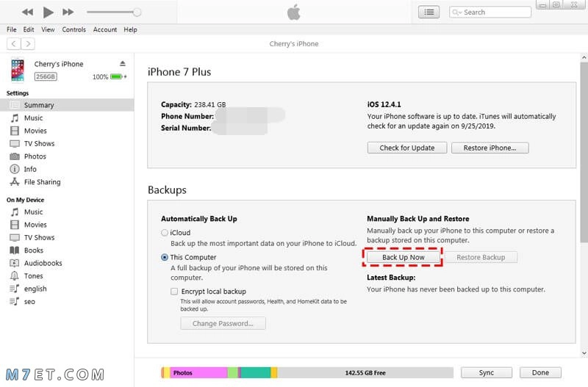Viewport: 588px width, 387px height.
Task: Click the 142.55 GB Free storage segment
Action: click(365, 373)
